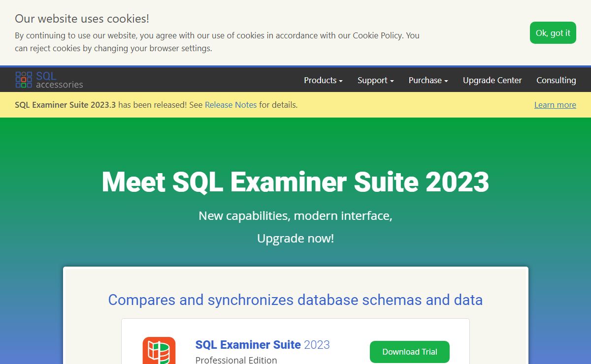Open the Support dropdown menu
591x364 pixels.
[x=375, y=80]
